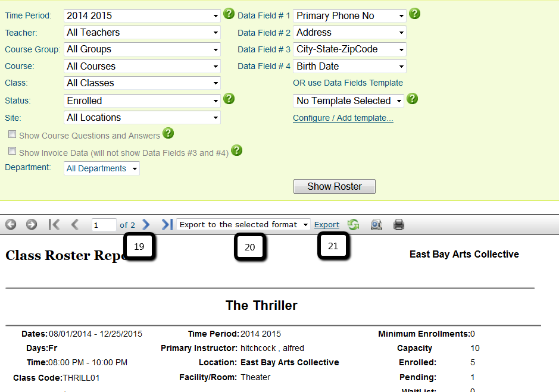Click the report toolbar back arrow icon
Image resolution: width=559 pixels, height=392 pixels.
pos(11,224)
